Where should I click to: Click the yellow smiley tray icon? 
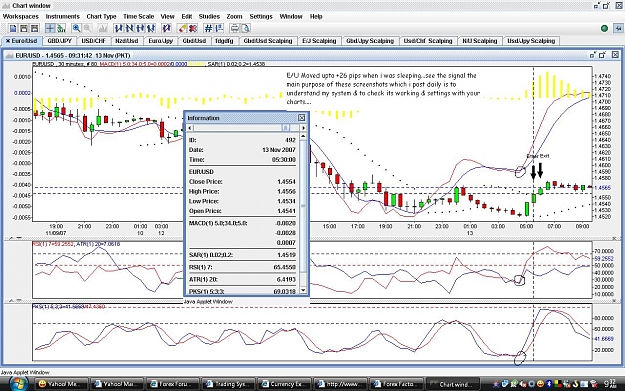(540, 384)
